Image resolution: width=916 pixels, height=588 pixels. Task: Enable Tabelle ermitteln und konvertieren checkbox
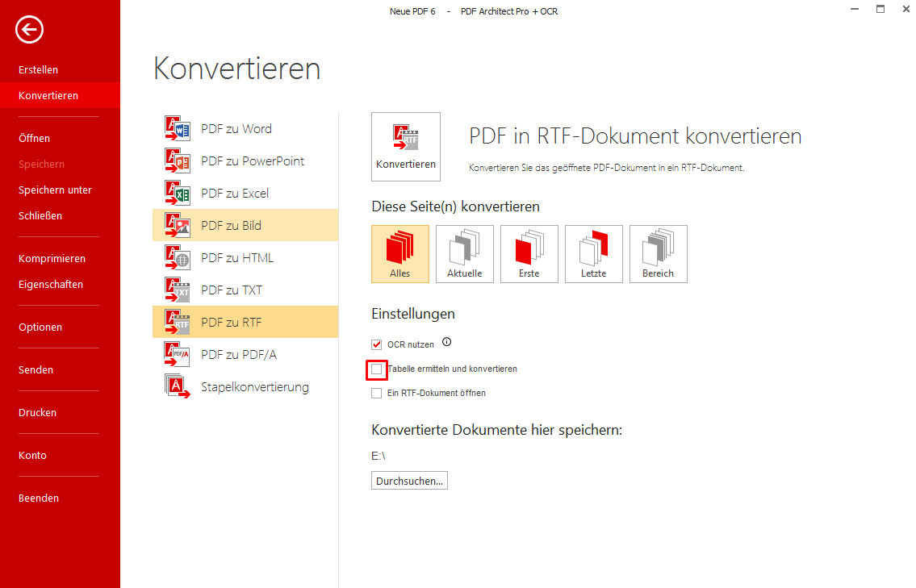coord(377,369)
